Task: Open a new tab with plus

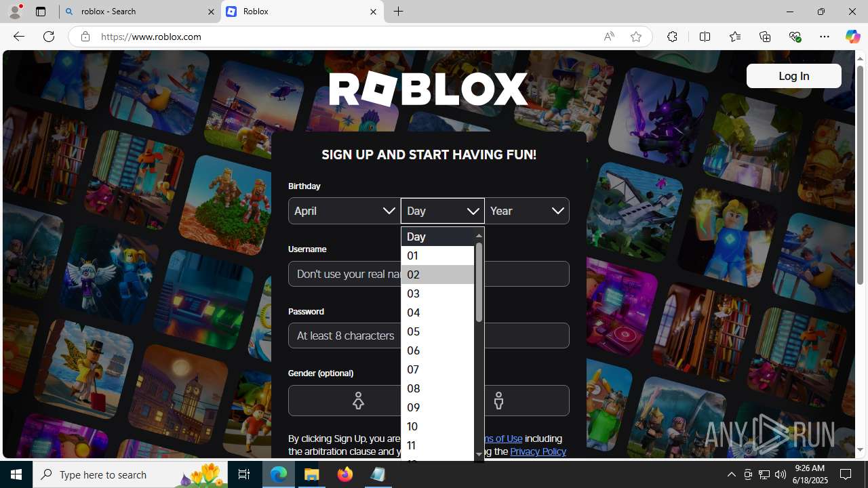Action: [x=399, y=12]
